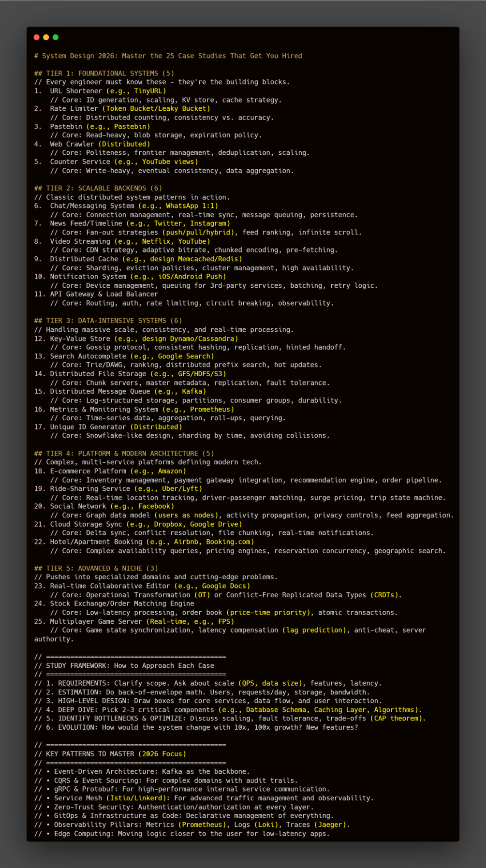The width and height of the screenshot is (486, 868).
Task: Click the 'Core: Politeness, frontier management' comment
Action: tap(180, 153)
